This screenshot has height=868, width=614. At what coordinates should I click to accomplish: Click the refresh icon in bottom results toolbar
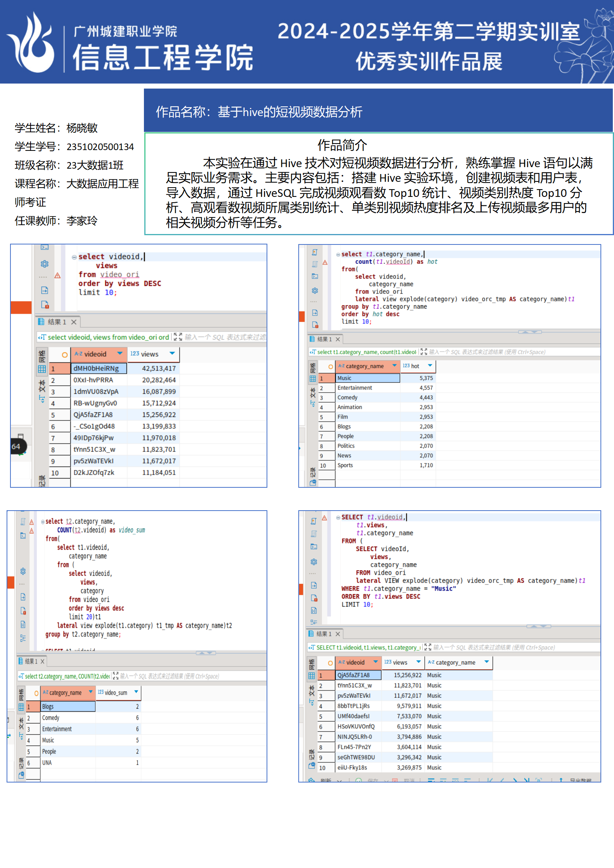pos(311,780)
